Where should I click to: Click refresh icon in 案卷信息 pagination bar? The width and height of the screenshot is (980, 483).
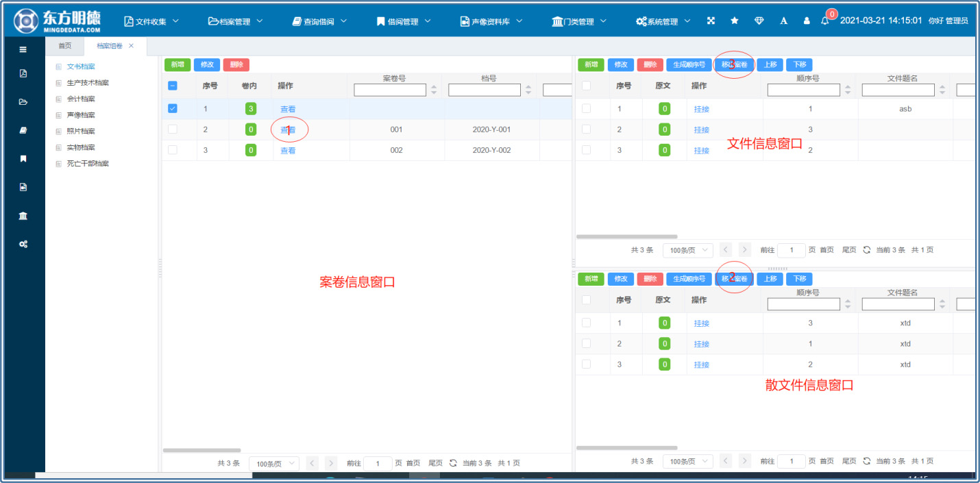tap(453, 463)
